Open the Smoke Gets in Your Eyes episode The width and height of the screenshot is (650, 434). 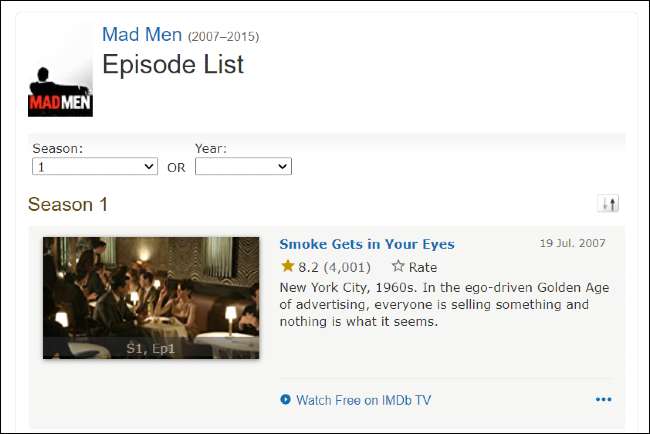tap(367, 244)
